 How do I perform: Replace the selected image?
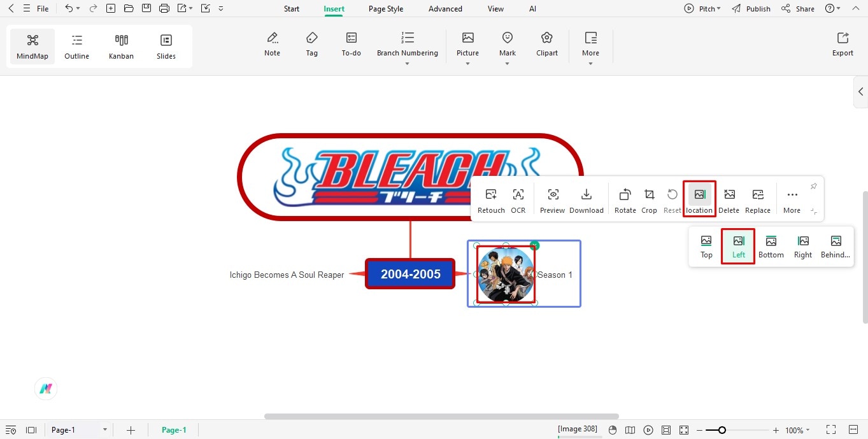(x=758, y=201)
